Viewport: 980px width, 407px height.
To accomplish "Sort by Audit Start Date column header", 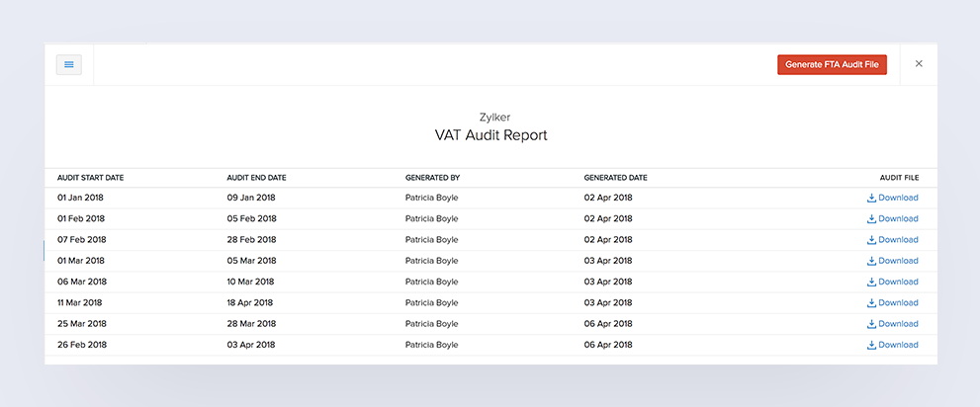I will click(x=90, y=178).
